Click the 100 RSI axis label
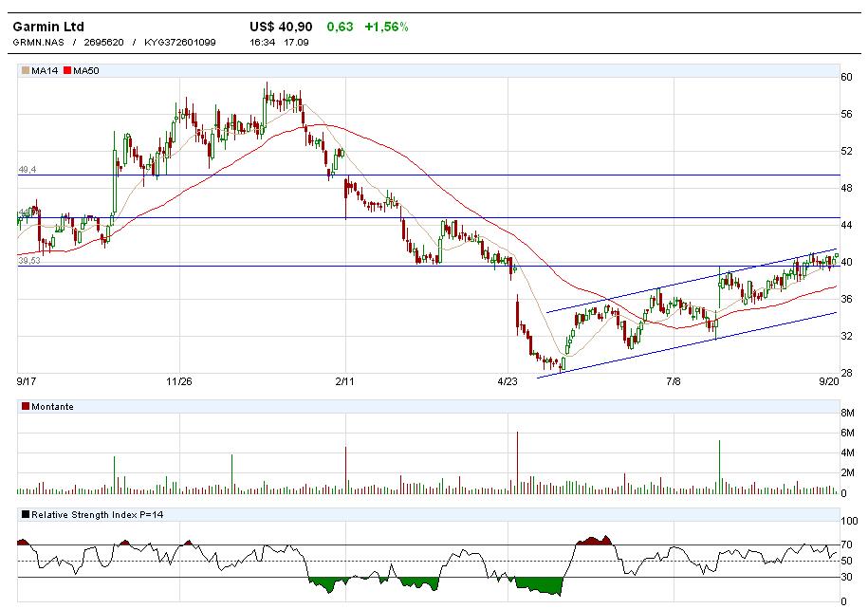 (849, 521)
